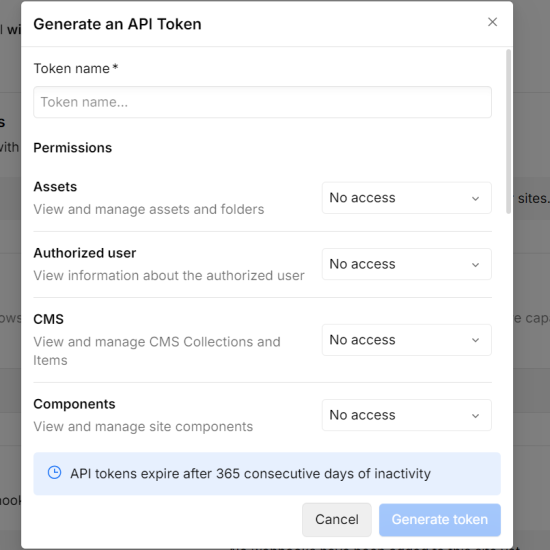Screen dimensions: 550x550
Task: Open the Assets permission dropdown
Action: pyautogui.click(x=407, y=198)
